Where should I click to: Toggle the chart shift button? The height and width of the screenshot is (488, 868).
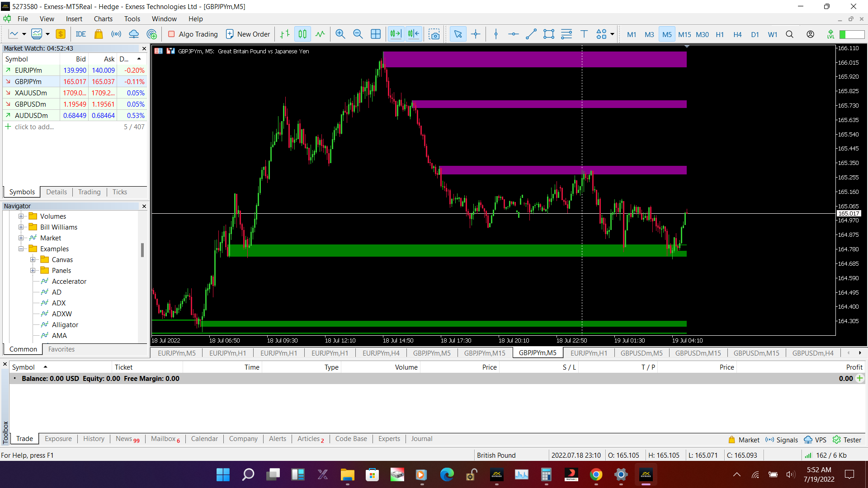[413, 34]
